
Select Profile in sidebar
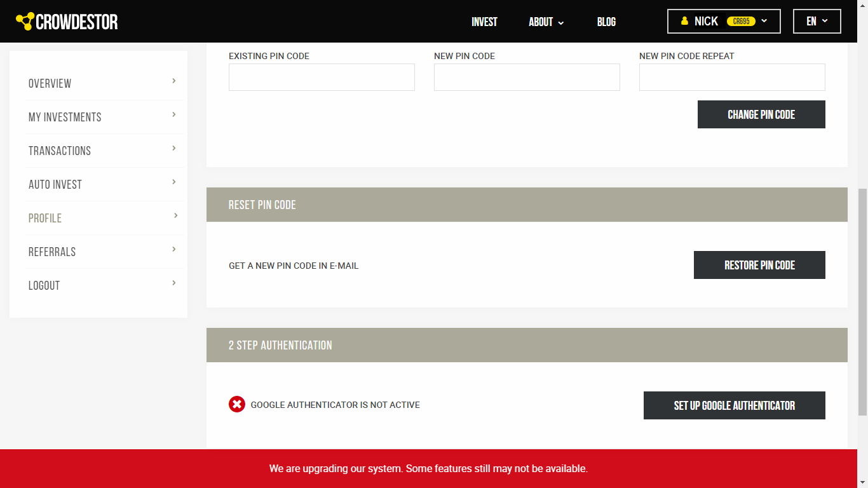(x=45, y=218)
